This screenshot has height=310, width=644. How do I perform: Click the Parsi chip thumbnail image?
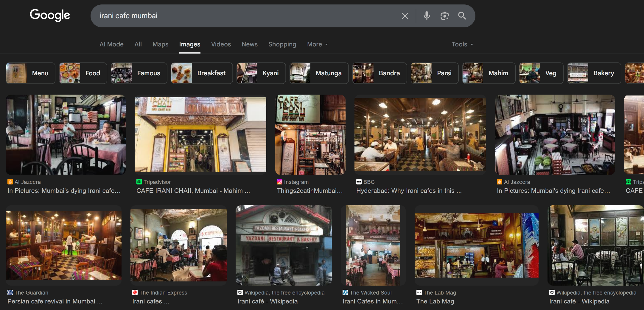pyautogui.click(x=421, y=73)
